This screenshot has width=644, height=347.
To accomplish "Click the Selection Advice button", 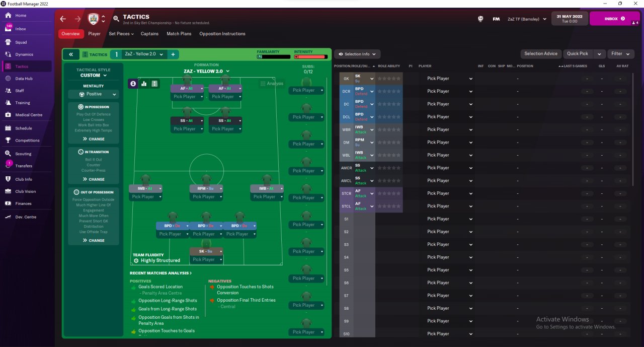I will point(541,54).
